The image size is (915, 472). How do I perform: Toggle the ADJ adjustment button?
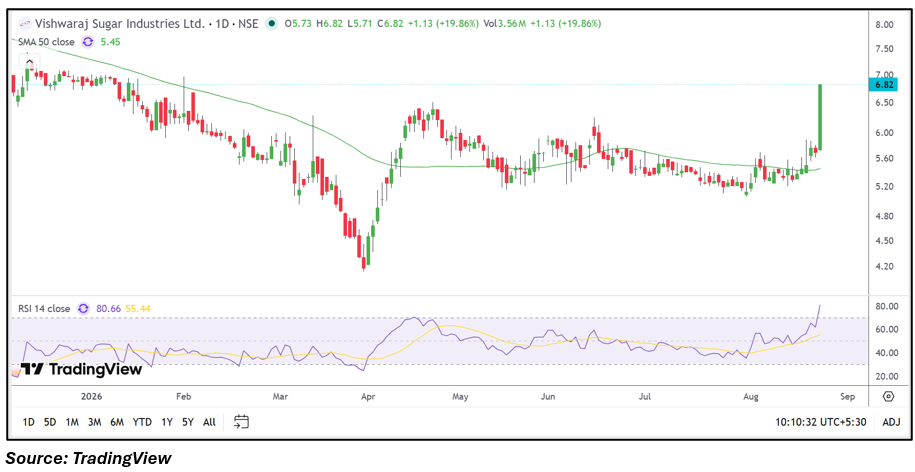point(891,422)
